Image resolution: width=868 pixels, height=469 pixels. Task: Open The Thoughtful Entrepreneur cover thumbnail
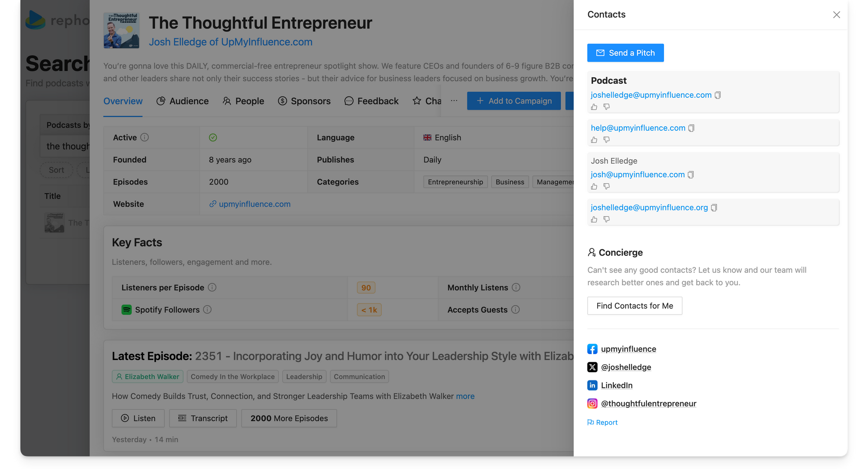click(x=122, y=30)
